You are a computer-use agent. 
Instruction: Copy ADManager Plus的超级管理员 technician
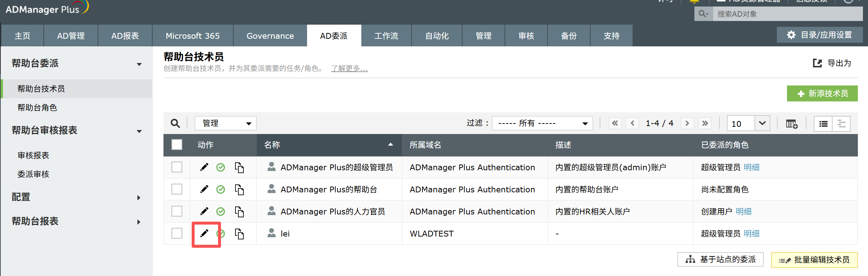(x=239, y=167)
